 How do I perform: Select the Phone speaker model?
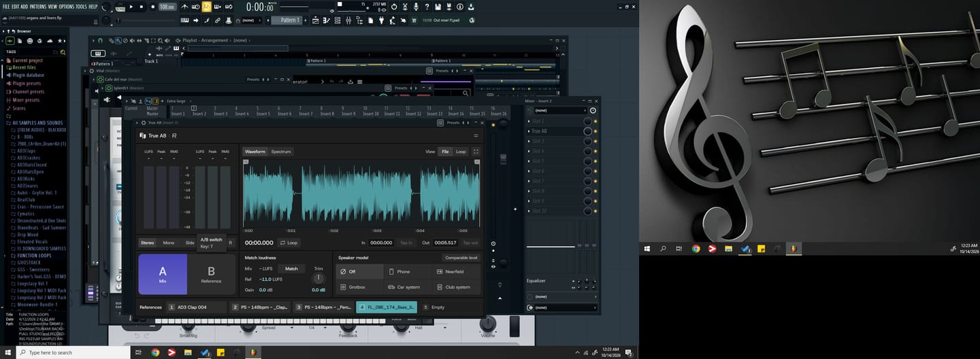click(x=408, y=271)
